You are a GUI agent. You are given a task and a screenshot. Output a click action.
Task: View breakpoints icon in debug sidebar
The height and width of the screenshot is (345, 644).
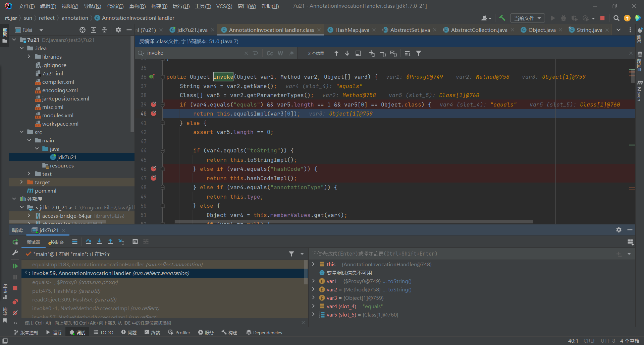(15, 301)
